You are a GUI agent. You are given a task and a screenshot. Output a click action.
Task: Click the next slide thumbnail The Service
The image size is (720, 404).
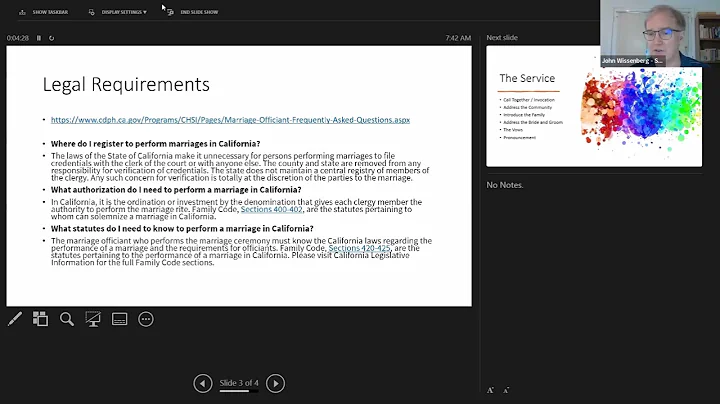[594, 107]
